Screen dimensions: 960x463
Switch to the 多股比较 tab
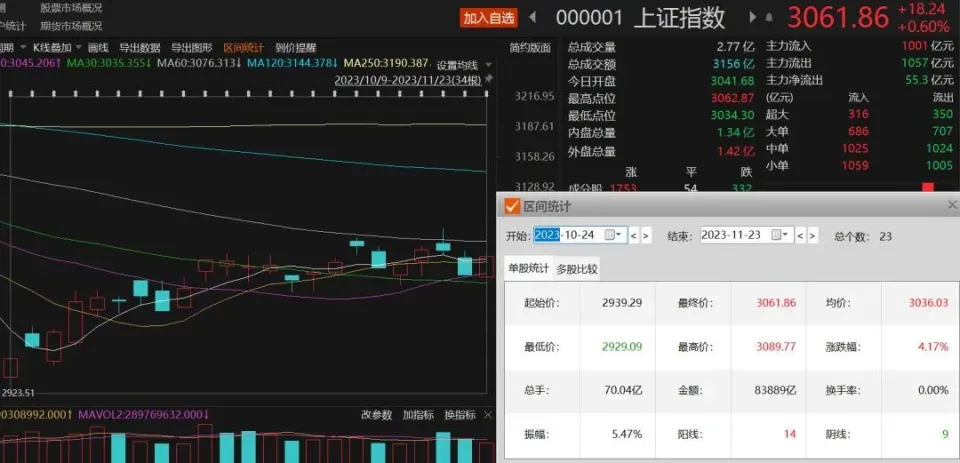[576, 268]
